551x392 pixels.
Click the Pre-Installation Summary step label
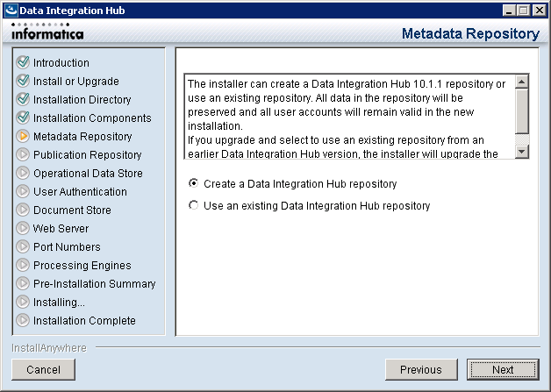tap(95, 284)
